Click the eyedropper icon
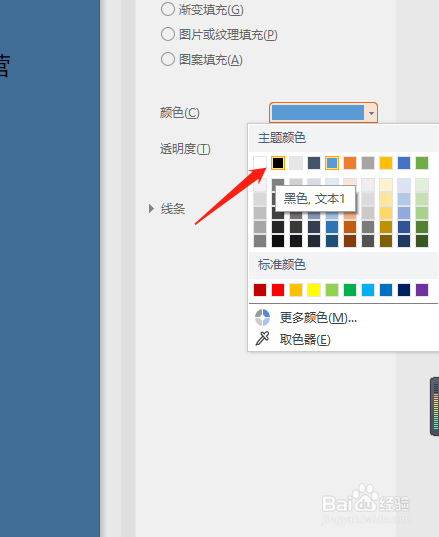 point(262,338)
